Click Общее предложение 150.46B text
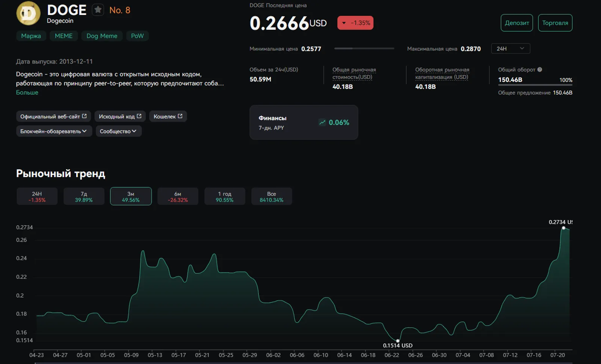 tap(535, 93)
